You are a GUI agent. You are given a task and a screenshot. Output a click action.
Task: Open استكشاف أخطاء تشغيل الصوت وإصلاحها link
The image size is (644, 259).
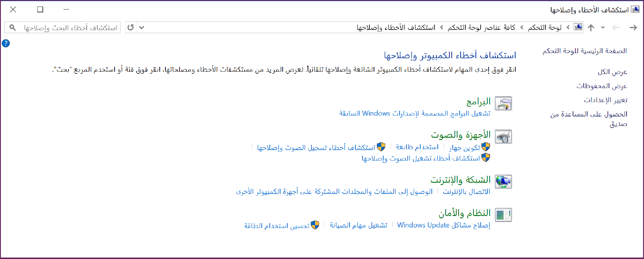(421, 158)
